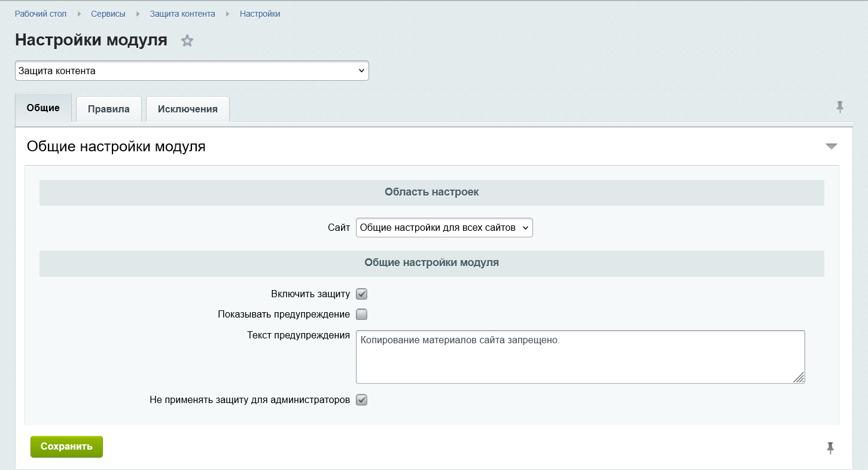Disable the Включить защиту checkbox
The image size is (868, 470).
point(361,294)
